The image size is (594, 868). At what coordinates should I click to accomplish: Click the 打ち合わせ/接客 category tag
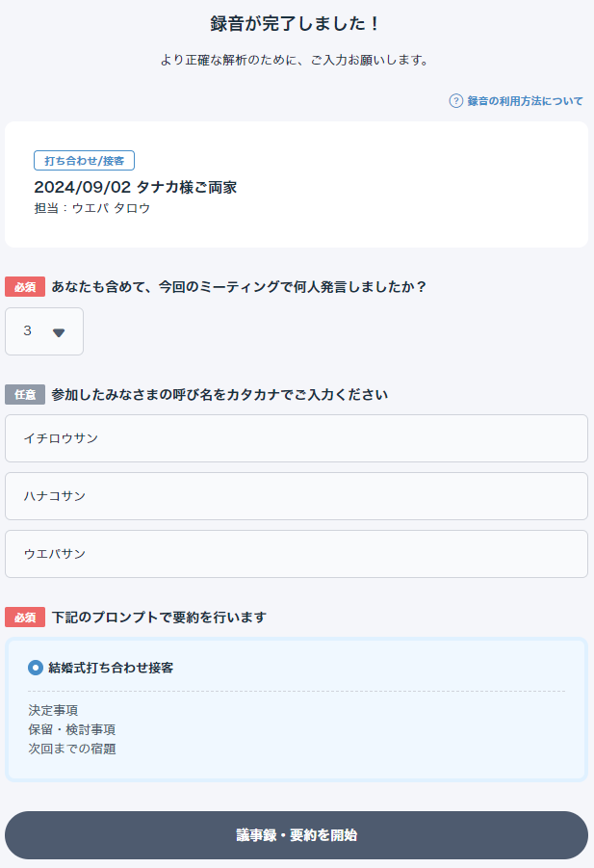[x=84, y=161]
